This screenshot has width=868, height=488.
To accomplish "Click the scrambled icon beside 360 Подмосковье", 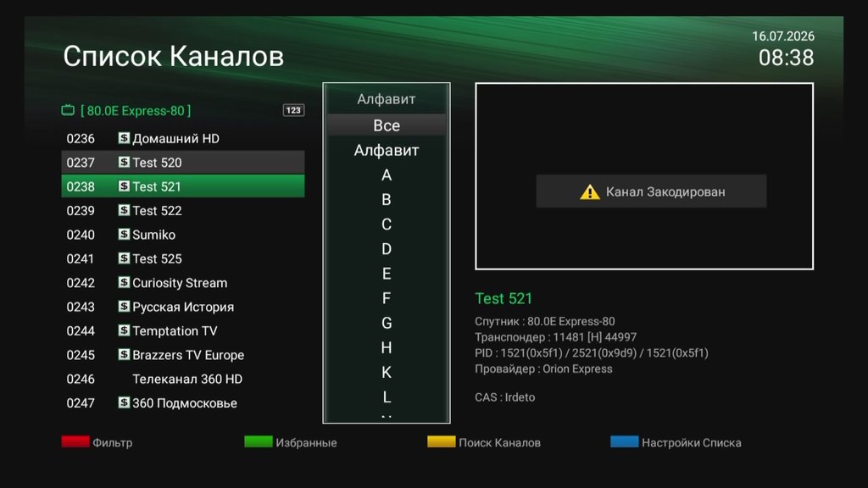I will [124, 402].
